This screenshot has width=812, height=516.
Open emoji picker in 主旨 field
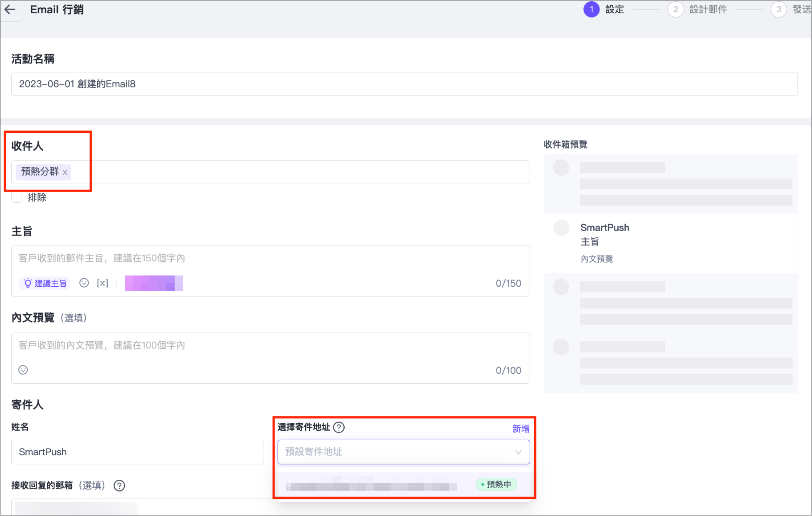point(84,283)
